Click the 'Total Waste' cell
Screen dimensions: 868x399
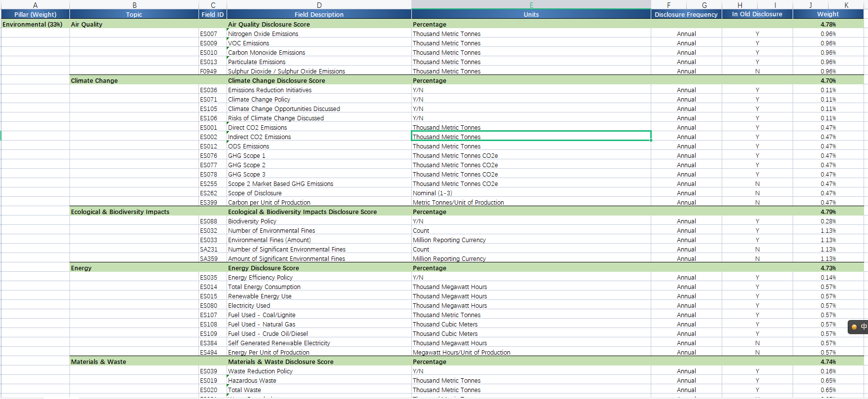pyautogui.click(x=319, y=390)
